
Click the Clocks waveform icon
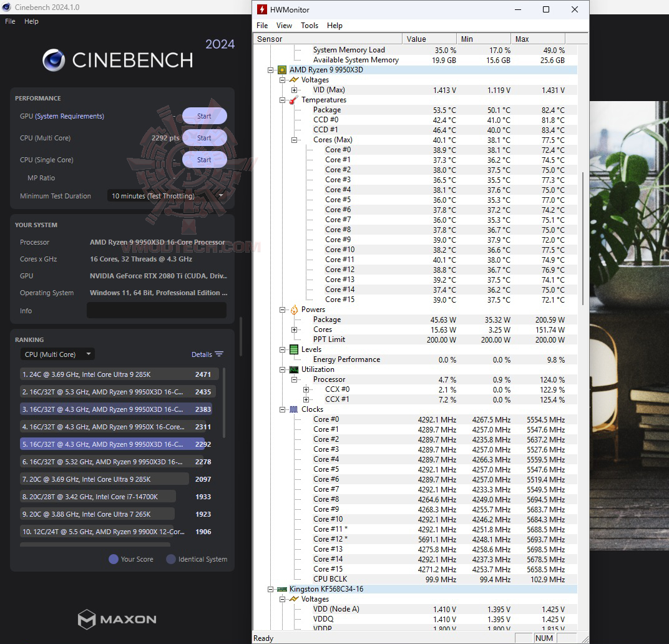[294, 409]
